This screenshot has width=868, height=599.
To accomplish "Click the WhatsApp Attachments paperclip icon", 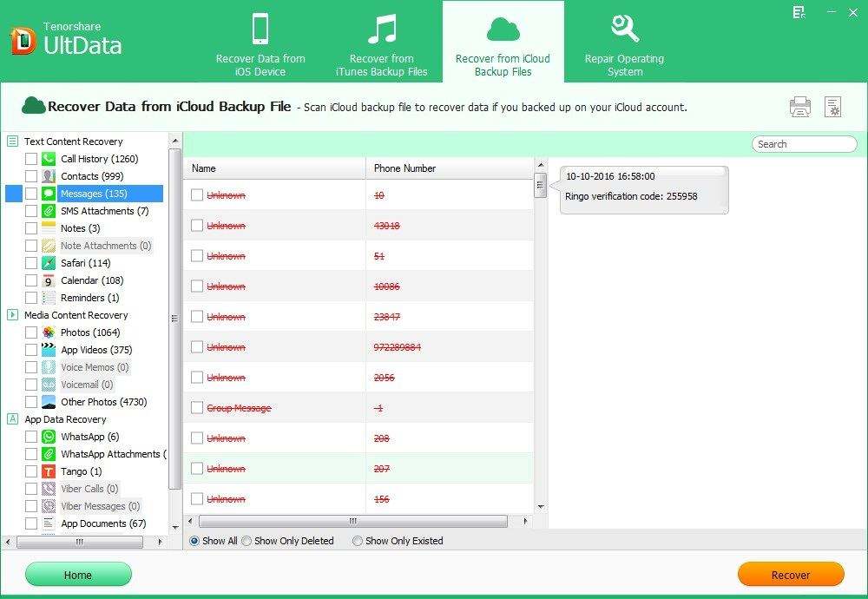I will click(x=49, y=454).
